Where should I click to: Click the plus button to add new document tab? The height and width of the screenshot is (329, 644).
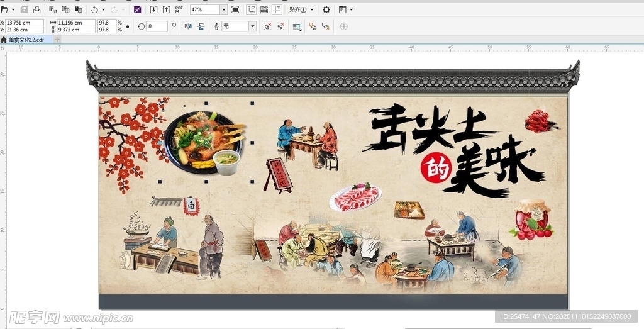(x=57, y=40)
